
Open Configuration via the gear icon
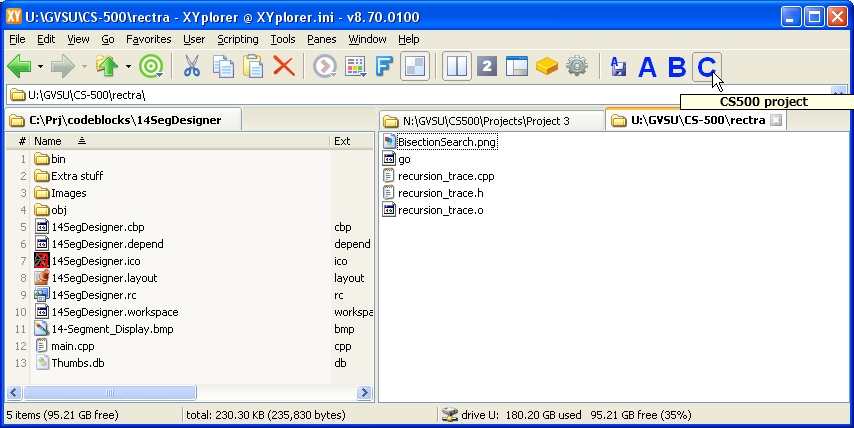point(576,67)
